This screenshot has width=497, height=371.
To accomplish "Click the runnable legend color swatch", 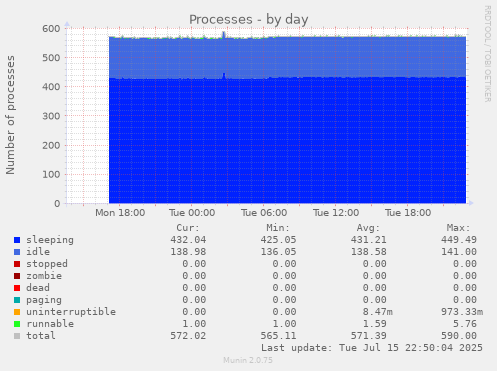I will (x=17, y=324).
